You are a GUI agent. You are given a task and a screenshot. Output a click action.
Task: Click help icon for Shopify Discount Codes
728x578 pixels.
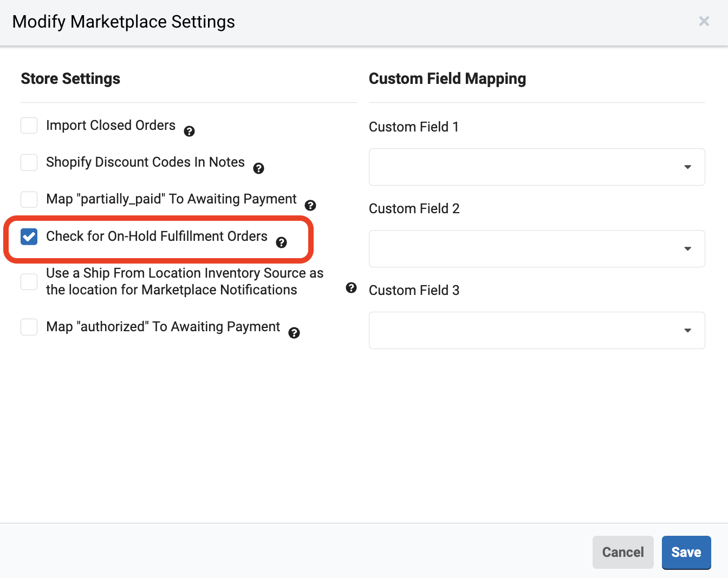click(259, 168)
